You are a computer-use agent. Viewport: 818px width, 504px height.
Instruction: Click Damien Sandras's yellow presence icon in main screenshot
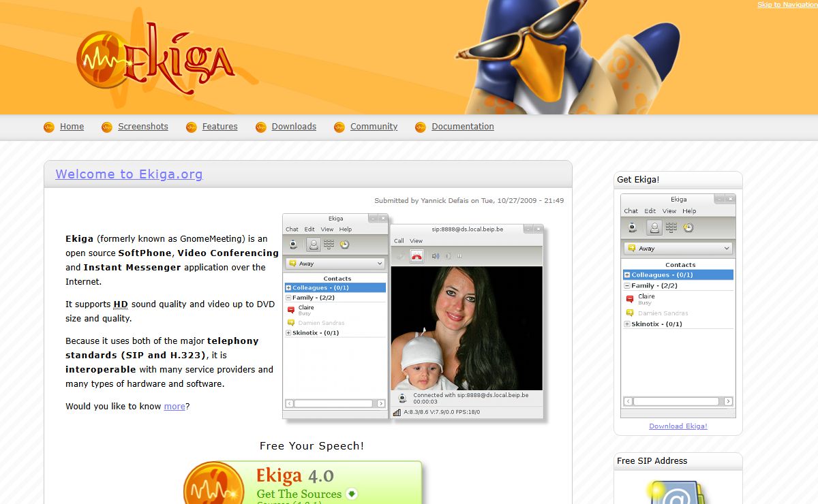[291, 323]
